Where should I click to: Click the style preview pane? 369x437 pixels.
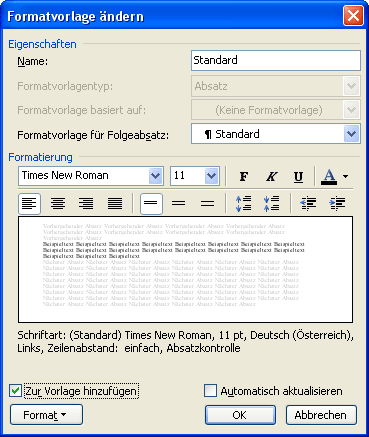point(185,269)
